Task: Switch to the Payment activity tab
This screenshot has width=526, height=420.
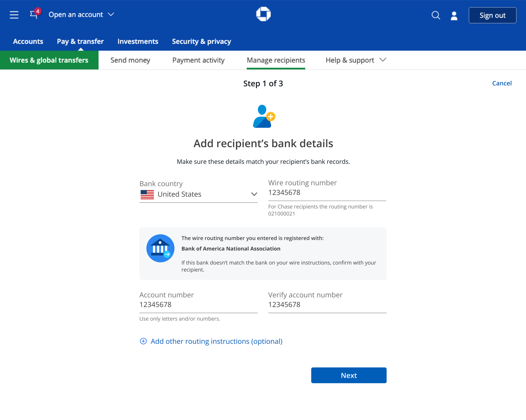Action: pos(198,60)
